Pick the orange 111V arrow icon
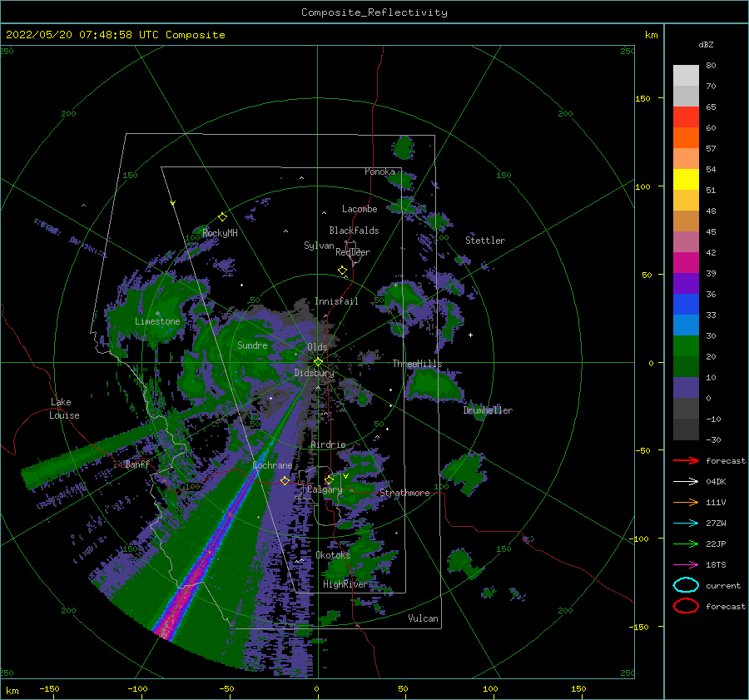Image resolution: width=749 pixels, height=700 pixels. click(x=686, y=502)
